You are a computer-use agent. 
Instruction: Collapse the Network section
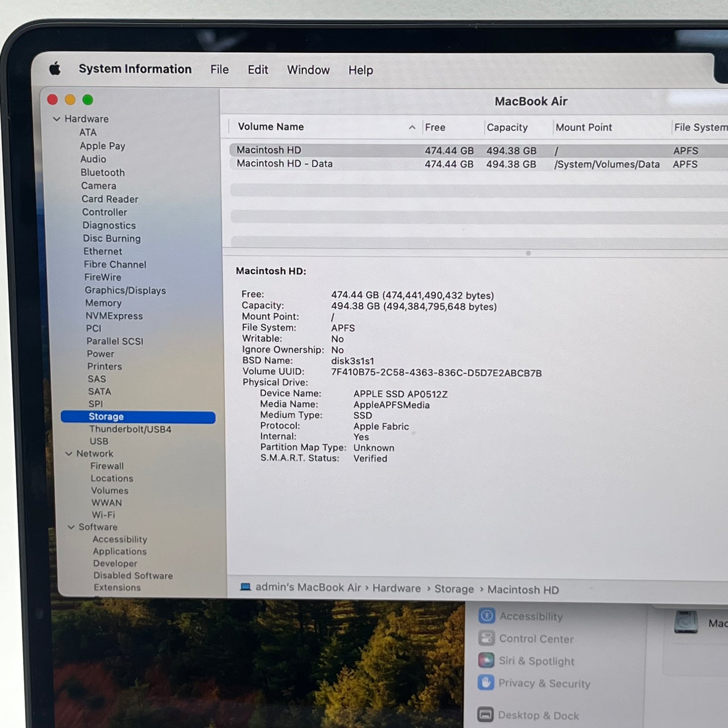click(69, 453)
